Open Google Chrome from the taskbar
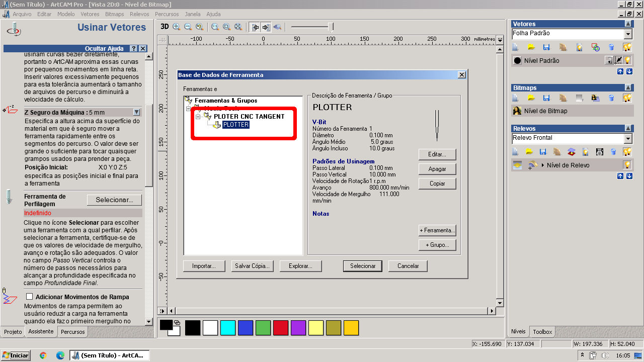The height and width of the screenshot is (362, 644). pos(43,355)
